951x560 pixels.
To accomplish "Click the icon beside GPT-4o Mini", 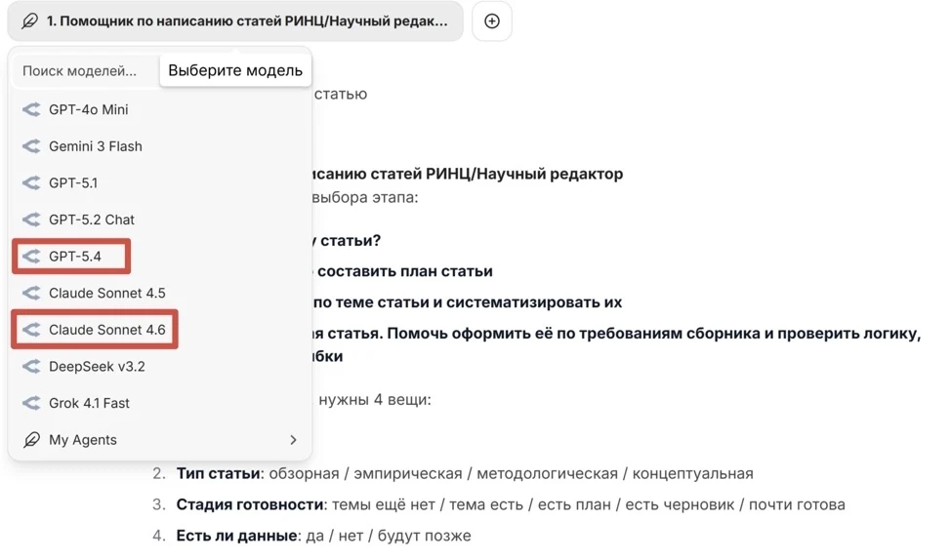I will tap(31, 109).
